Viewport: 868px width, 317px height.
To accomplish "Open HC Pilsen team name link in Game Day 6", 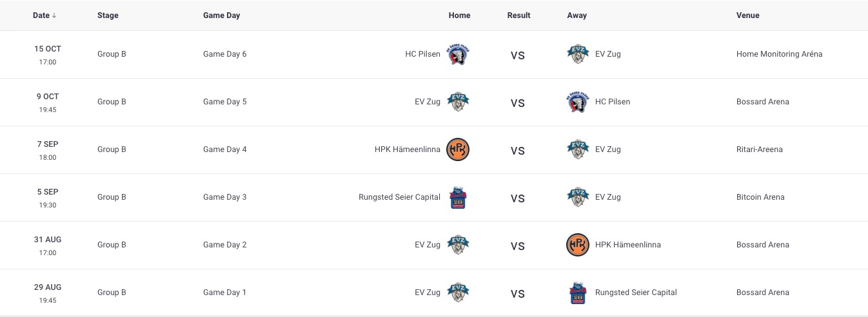I will [422, 54].
